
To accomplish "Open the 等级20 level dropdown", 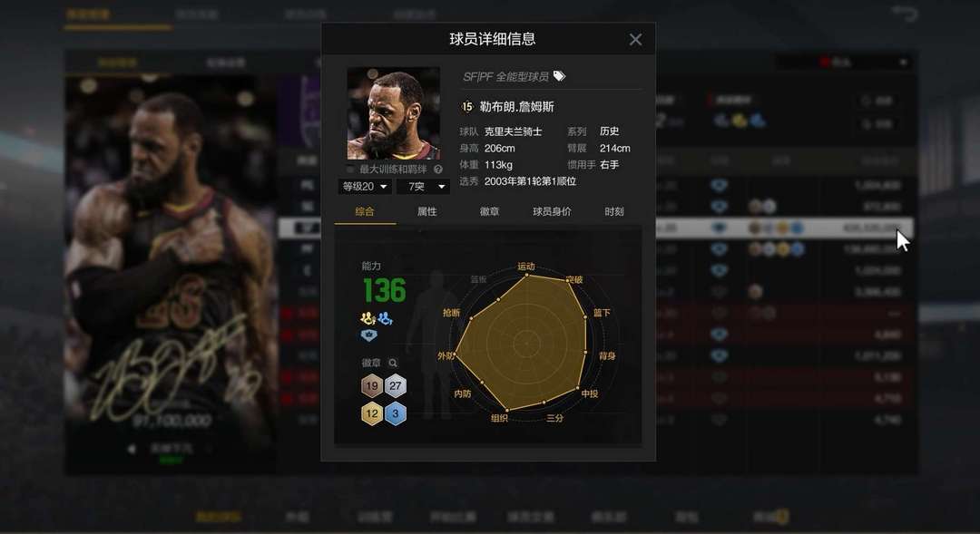I will click(365, 186).
